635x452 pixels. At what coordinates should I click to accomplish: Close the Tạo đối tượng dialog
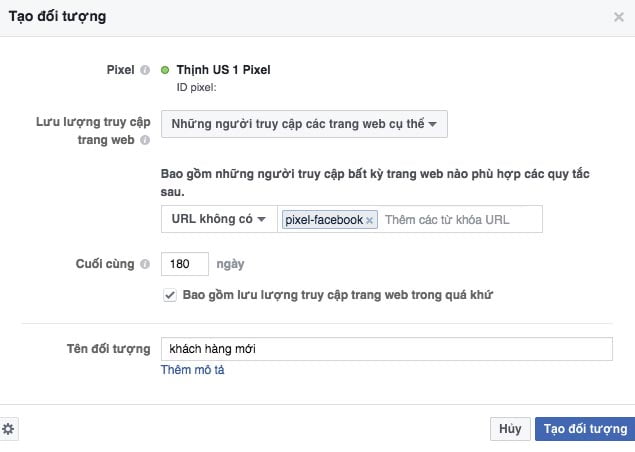pos(618,17)
